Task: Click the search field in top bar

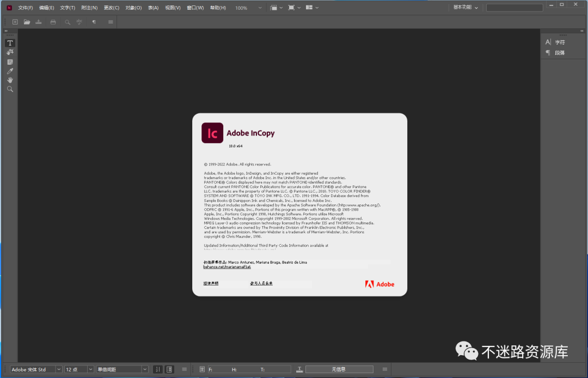Action: 514,8
